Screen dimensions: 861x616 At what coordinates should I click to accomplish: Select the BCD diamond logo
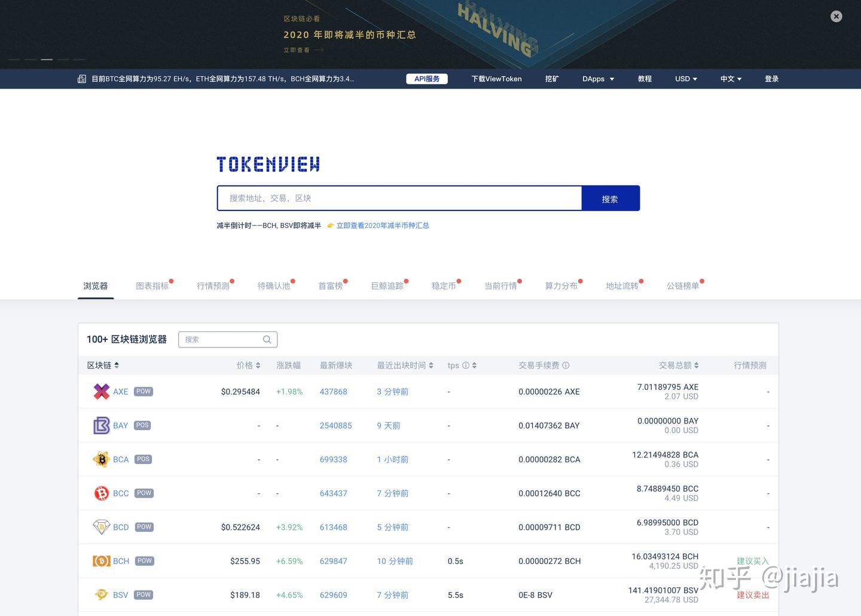click(102, 527)
